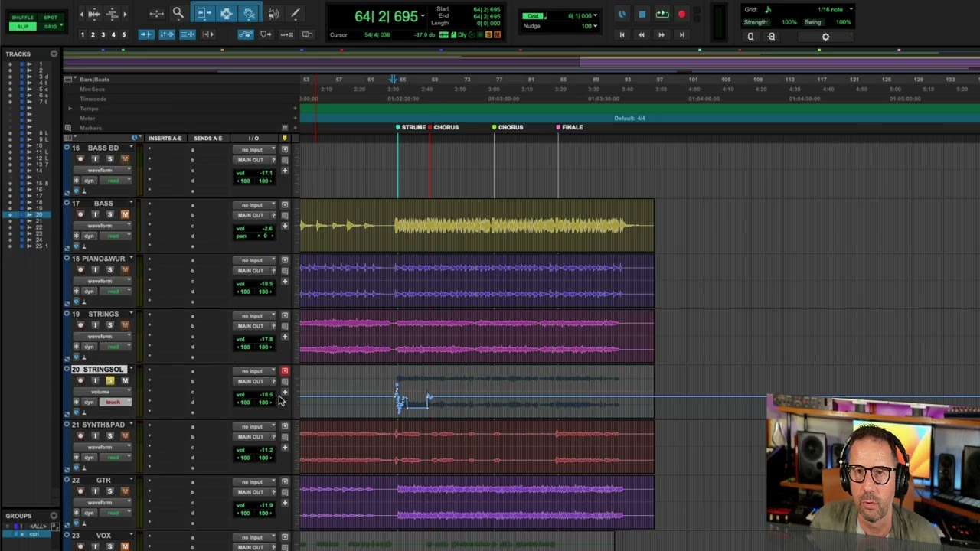The height and width of the screenshot is (551, 980).
Task: Open the GROUPS list menu
Action: 54,516
